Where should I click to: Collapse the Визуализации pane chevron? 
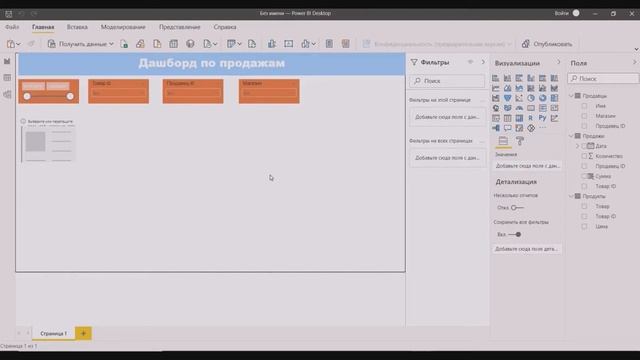559,62
